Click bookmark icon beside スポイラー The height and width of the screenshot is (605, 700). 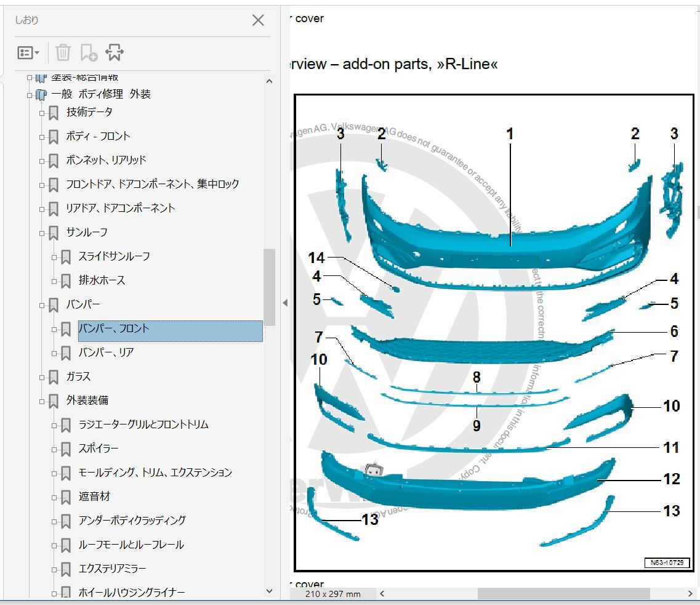(66, 449)
